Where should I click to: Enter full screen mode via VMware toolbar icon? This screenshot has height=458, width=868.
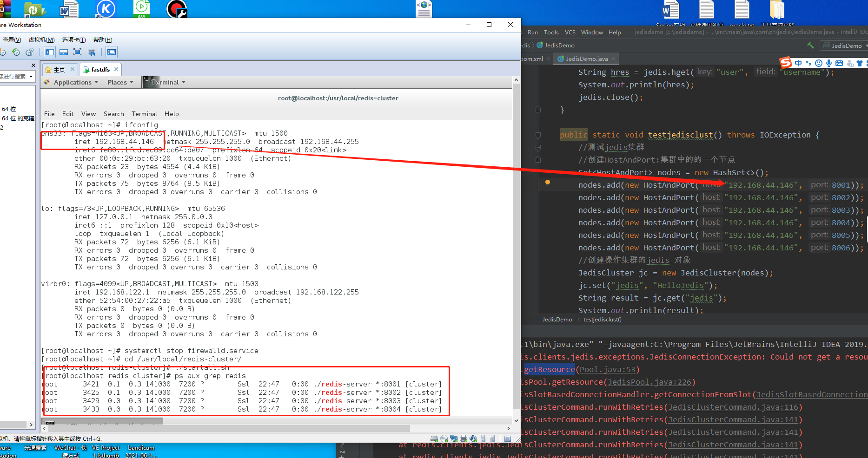78,52
